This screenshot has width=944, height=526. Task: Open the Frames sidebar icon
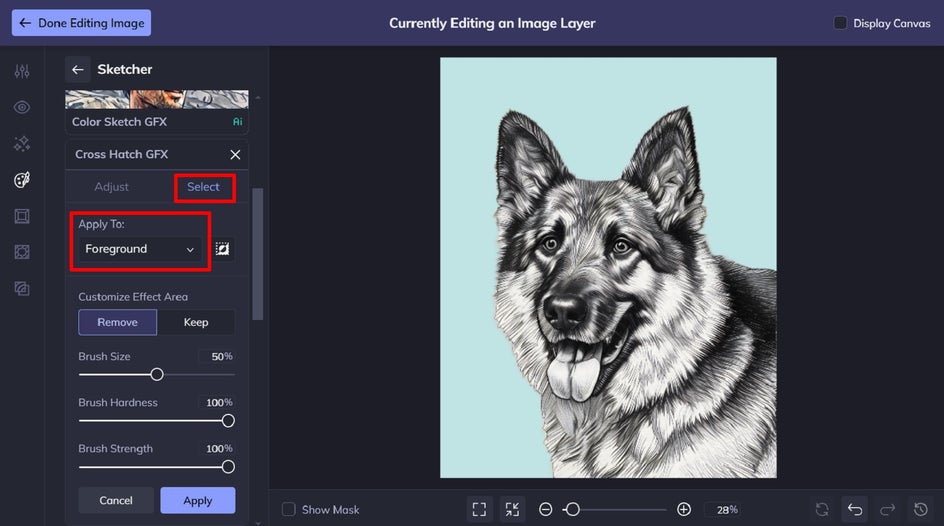22,216
